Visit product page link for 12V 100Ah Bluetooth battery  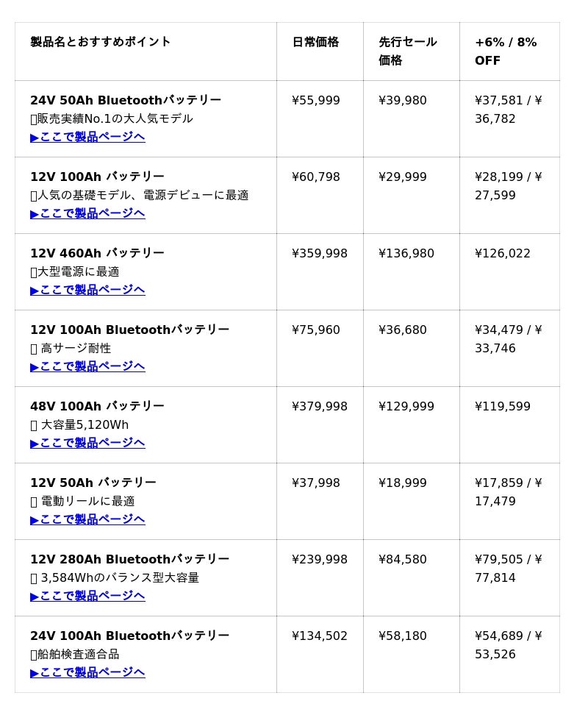pyautogui.click(x=87, y=366)
